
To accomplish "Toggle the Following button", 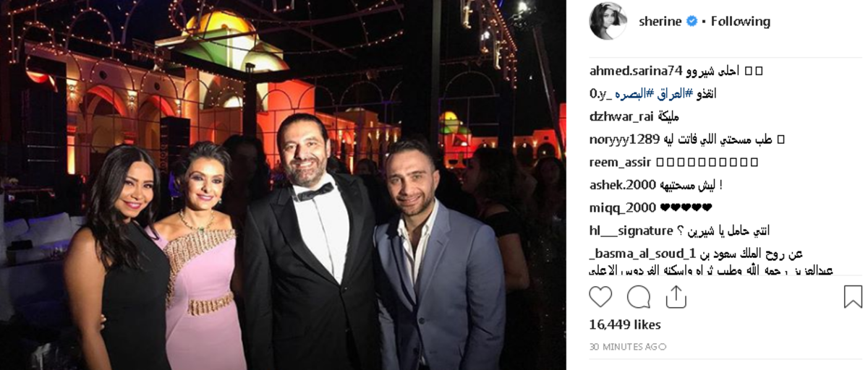I will pos(741,21).
